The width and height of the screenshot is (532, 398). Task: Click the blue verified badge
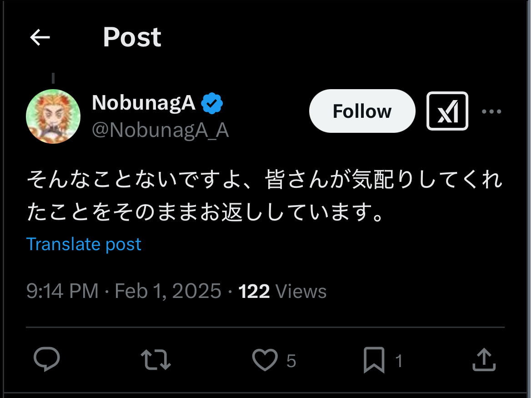[212, 103]
